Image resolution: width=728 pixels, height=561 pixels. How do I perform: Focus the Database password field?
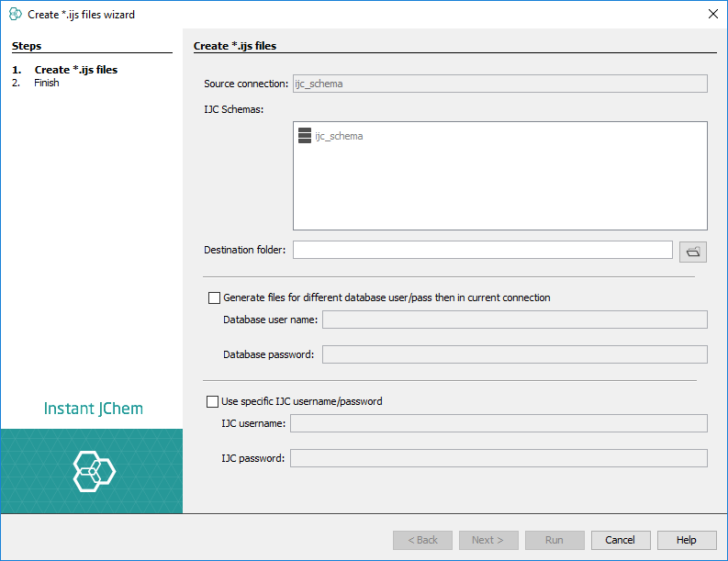[x=514, y=354]
